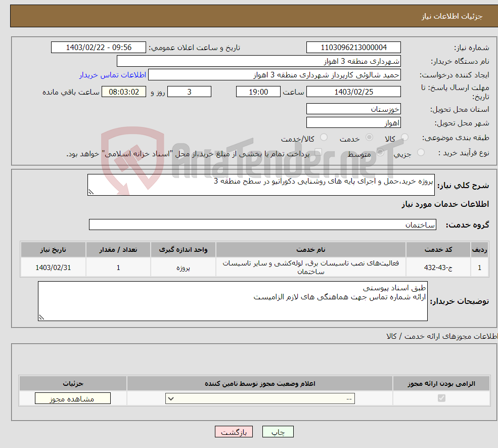
Task: Click the چاپ (print) button
Action: click(x=278, y=432)
